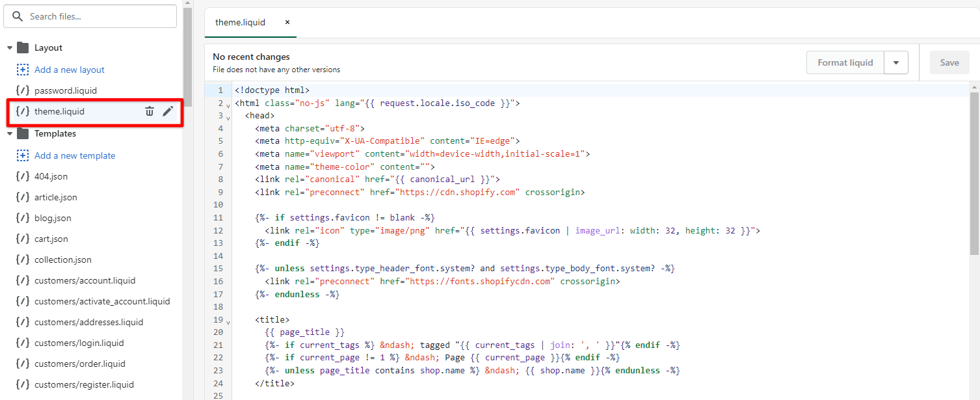
Task: Open the Format liquid dropdown arrow
Action: [x=896, y=62]
